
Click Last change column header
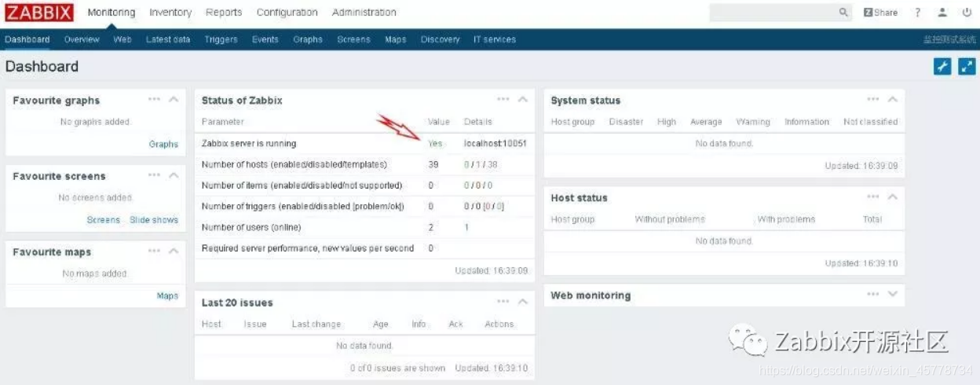[x=316, y=324]
